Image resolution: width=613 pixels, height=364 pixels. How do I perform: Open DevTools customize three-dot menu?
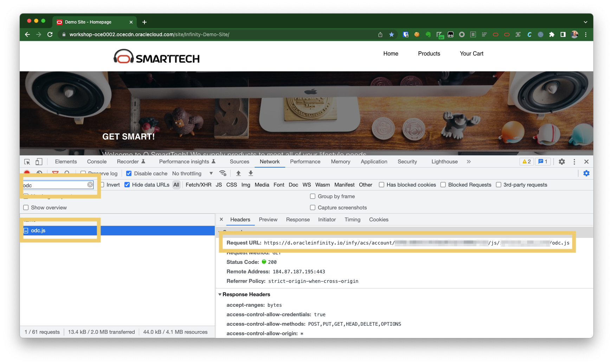point(574,162)
